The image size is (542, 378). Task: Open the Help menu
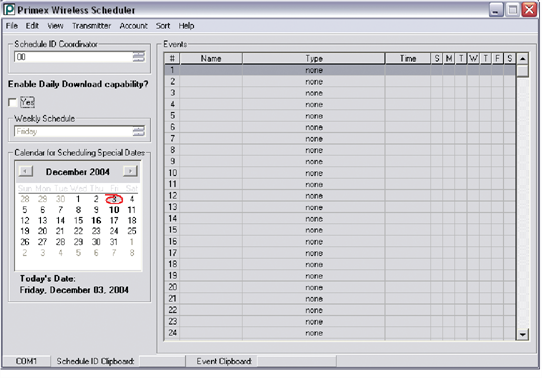point(186,26)
